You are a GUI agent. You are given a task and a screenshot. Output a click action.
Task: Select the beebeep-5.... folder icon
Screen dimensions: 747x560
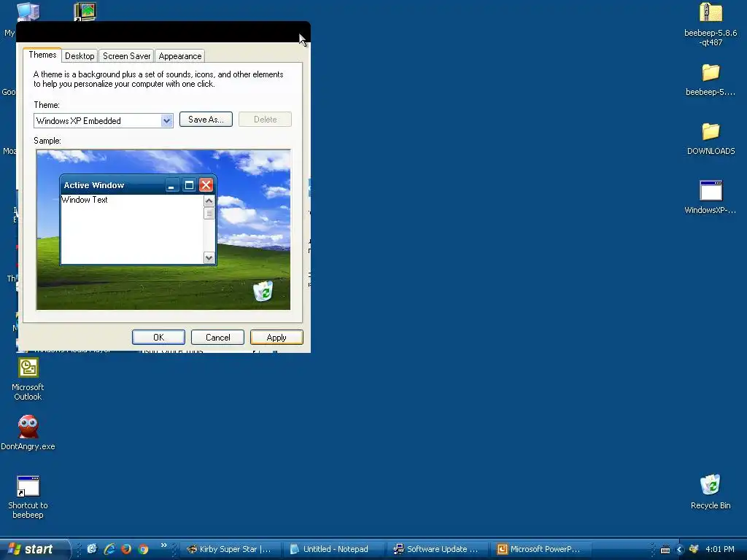[711, 80]
